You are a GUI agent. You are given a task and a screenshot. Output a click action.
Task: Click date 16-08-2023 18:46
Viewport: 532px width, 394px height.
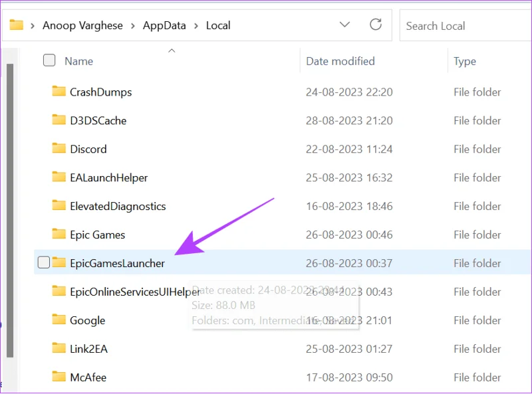349,206
